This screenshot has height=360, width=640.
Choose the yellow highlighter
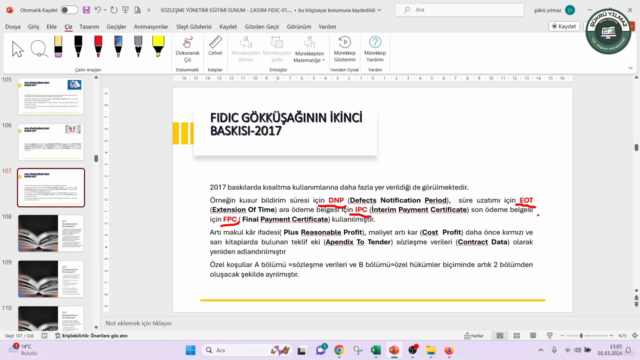tap(158, 46)
